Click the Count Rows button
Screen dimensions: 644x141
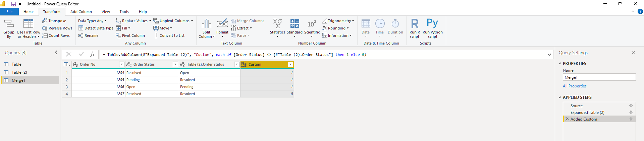56,36
